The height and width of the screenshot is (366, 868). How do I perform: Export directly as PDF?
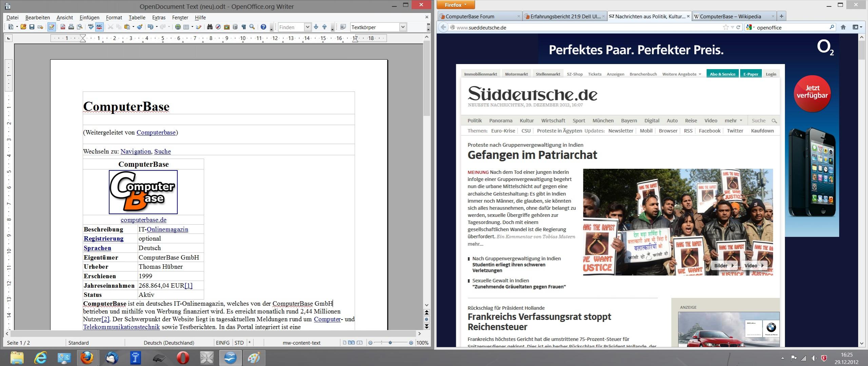tap(63, 27)
